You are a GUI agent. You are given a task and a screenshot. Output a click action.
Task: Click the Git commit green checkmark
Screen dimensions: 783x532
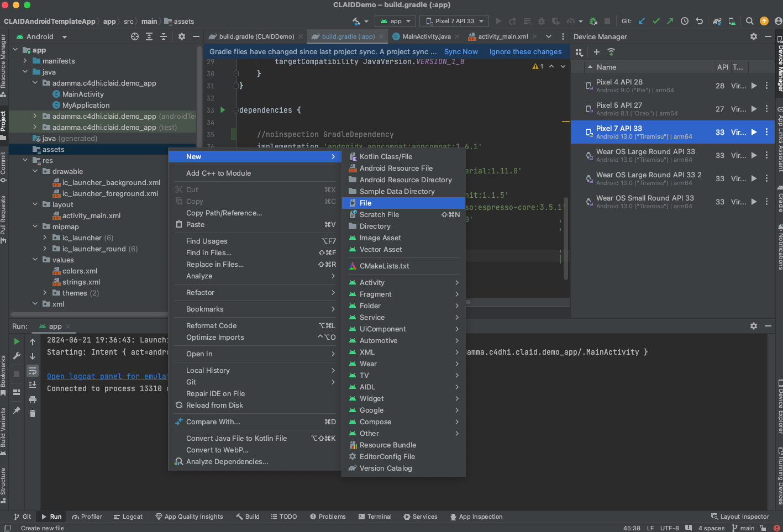[x=656, y=21]
